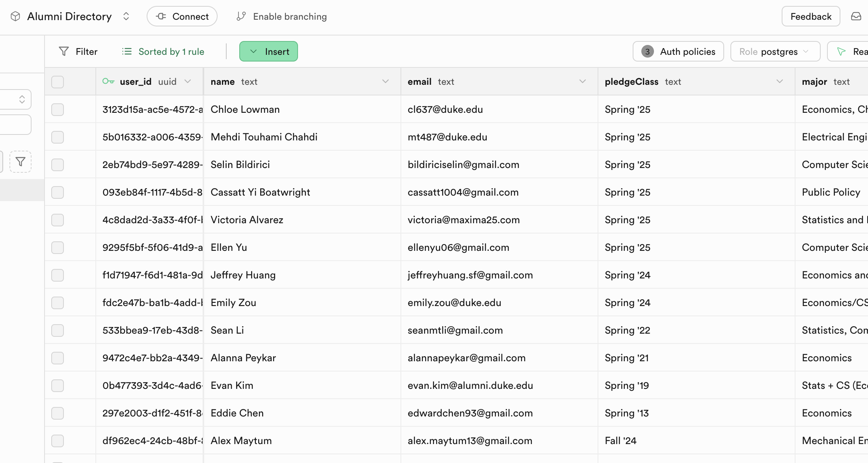868x463 pixels.
Task: Select the Emily Zou row checkbox
Action: tap(58, 302)
